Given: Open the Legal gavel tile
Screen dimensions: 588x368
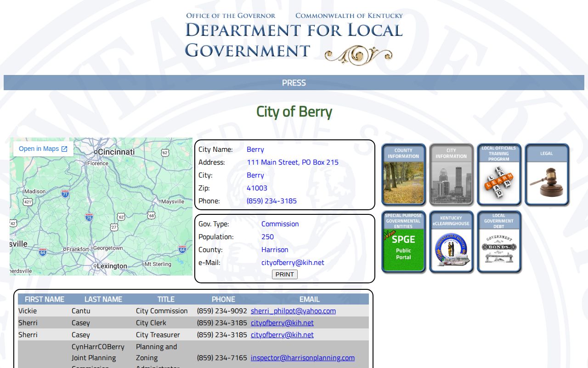Looking at the screenshot, I should click(x=547, y=174).
